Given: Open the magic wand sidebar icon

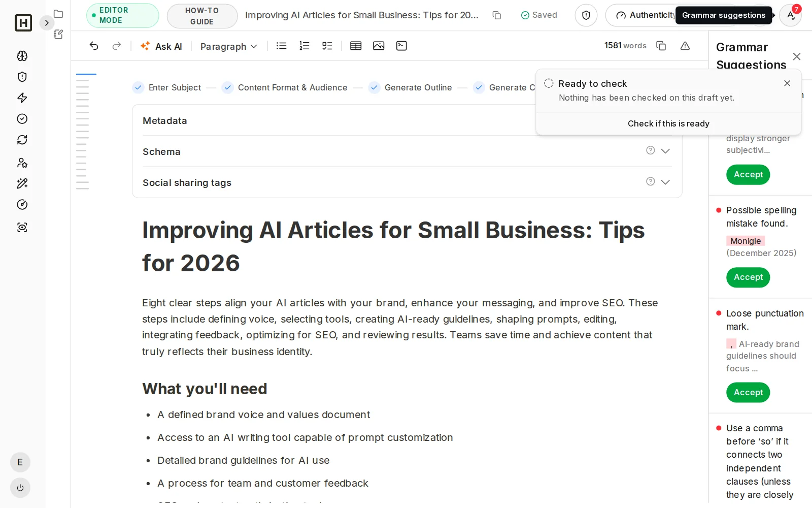Looking at the screenshot, I should point(22,183).
